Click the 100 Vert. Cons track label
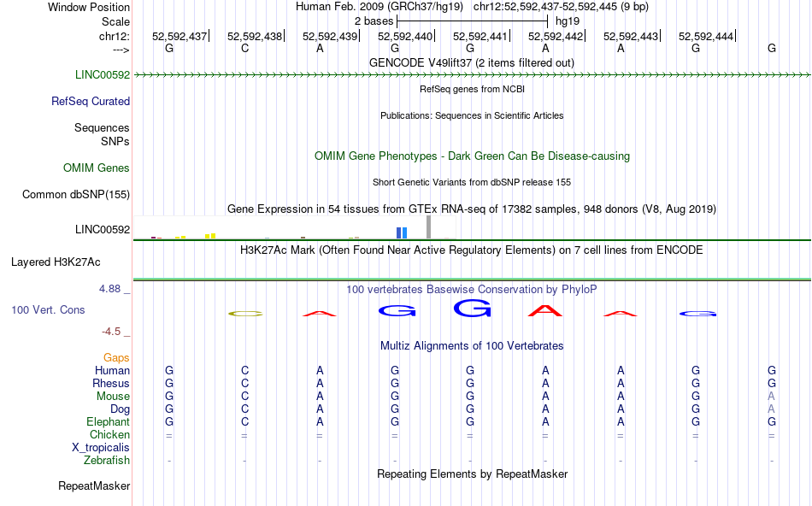The height and width of the screenshot is (506, 812). [48, 309]
